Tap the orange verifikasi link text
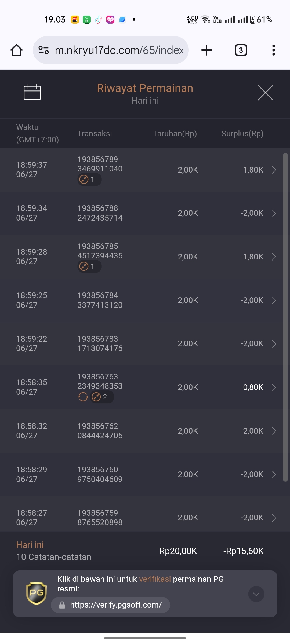This screenshot has width=290, height=644. (x=155, y=579)
